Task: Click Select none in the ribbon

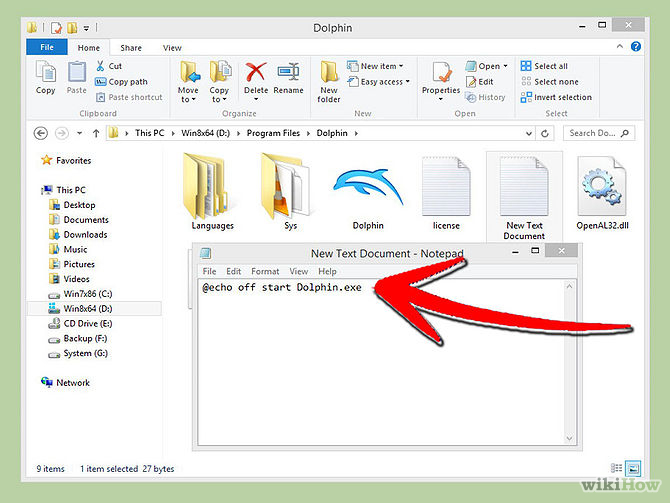Action: tap(550, 82)
